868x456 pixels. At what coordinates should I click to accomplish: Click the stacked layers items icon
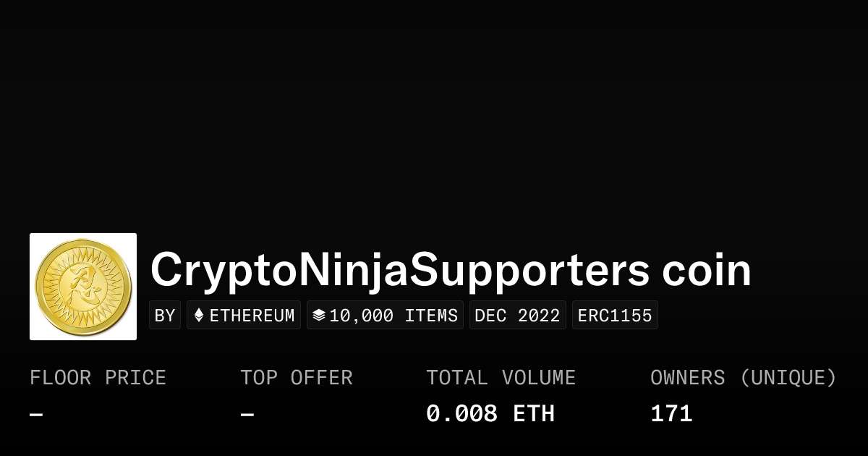[319, 316]
